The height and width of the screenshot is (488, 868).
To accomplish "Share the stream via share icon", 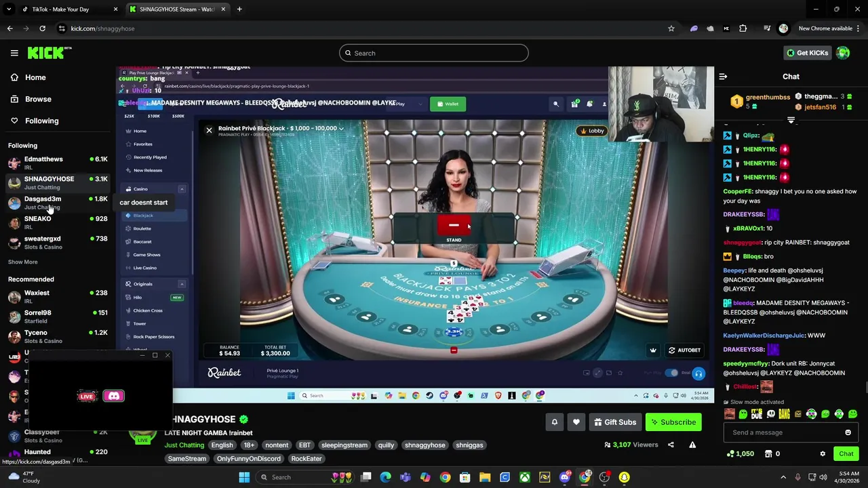I will [671, 445].
